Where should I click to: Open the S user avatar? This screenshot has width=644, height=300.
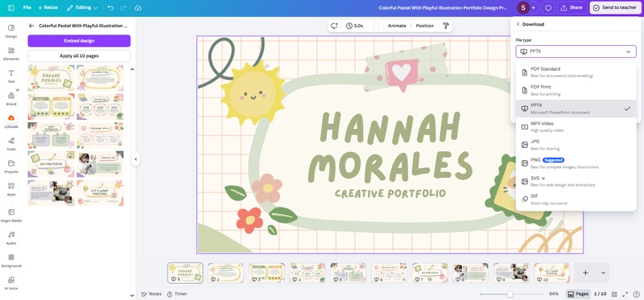click(x=522, y=7)
